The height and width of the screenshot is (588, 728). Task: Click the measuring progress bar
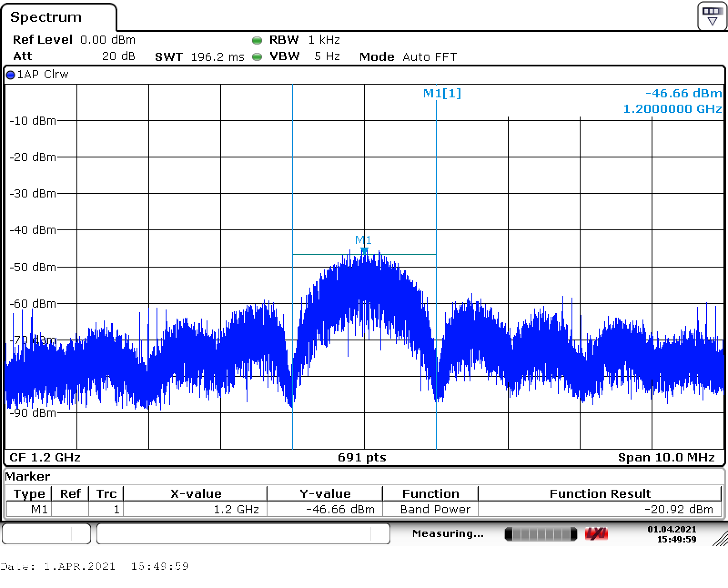(x=541, y=534)
